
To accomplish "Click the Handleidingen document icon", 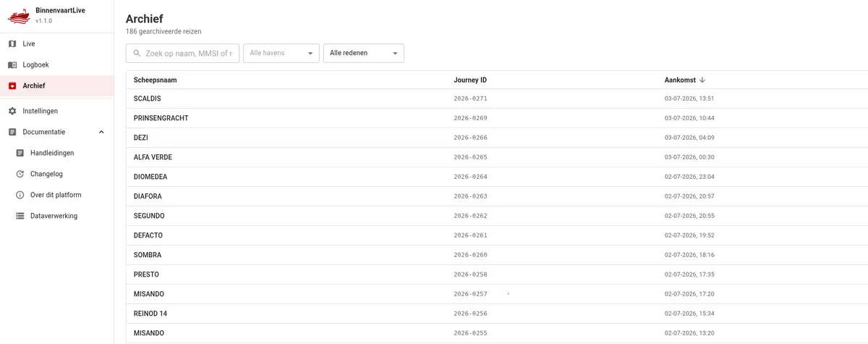I will (x=20, y=154).
